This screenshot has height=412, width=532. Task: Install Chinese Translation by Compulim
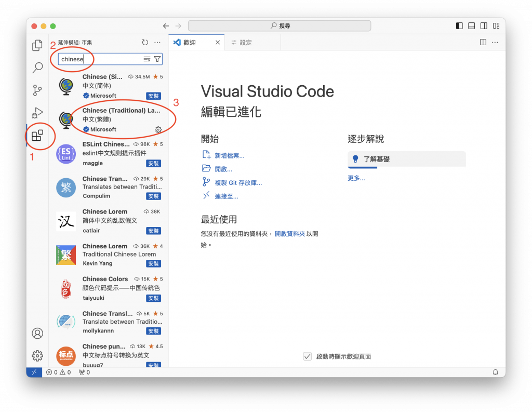coord(154,196)
